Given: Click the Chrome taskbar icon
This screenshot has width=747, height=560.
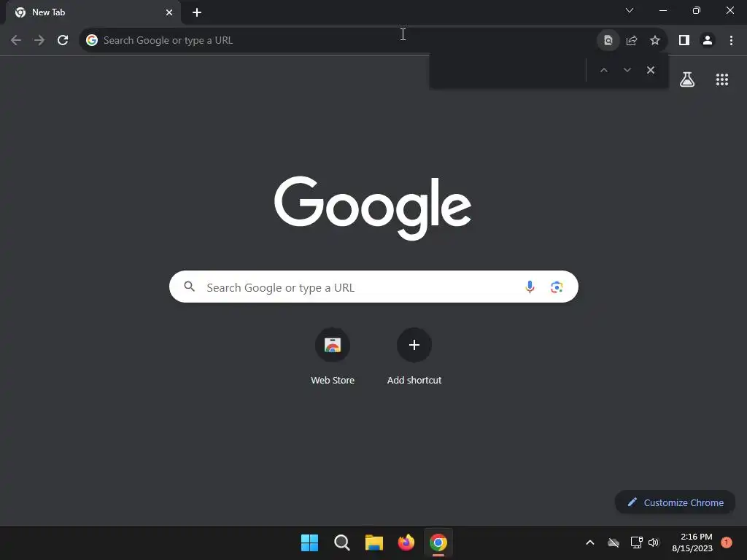Looking at the screenshot, I should 438,542.
